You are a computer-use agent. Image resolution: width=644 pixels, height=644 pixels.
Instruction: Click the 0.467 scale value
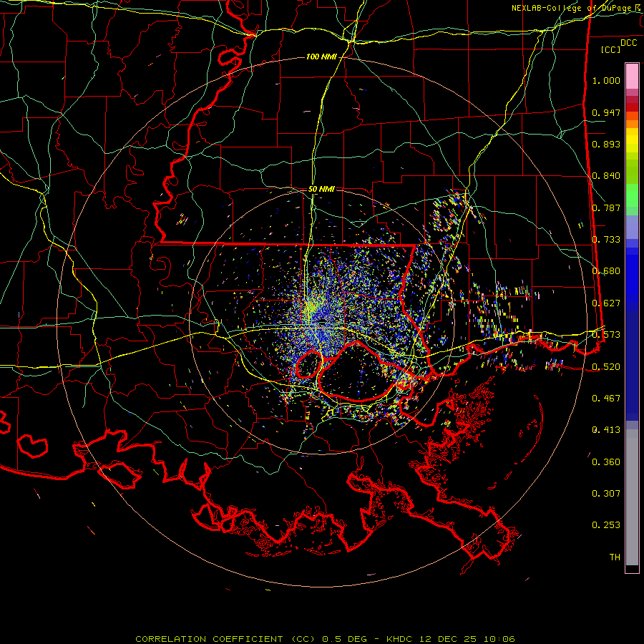[606, 399]
